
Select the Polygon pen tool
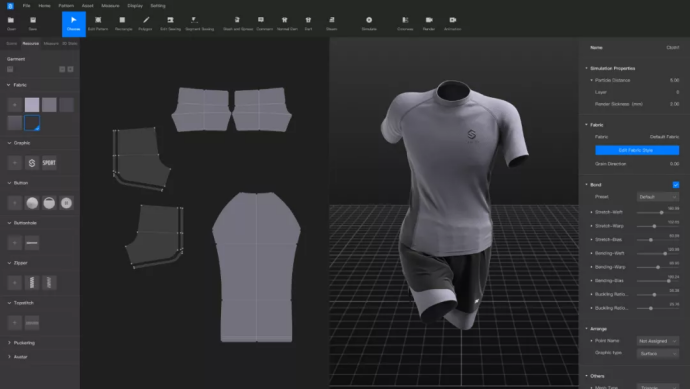pos(145,24)
